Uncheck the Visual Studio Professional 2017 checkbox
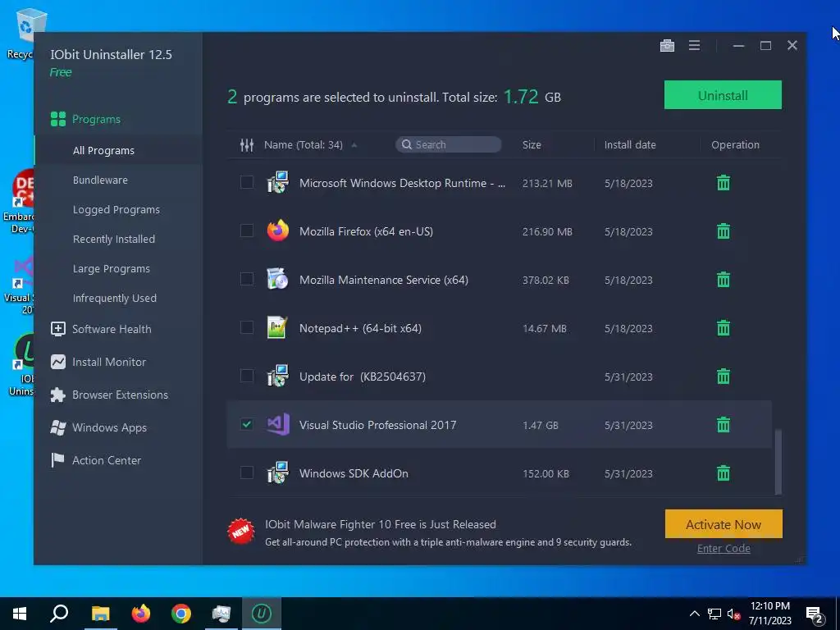 click(x=246, y=424)
